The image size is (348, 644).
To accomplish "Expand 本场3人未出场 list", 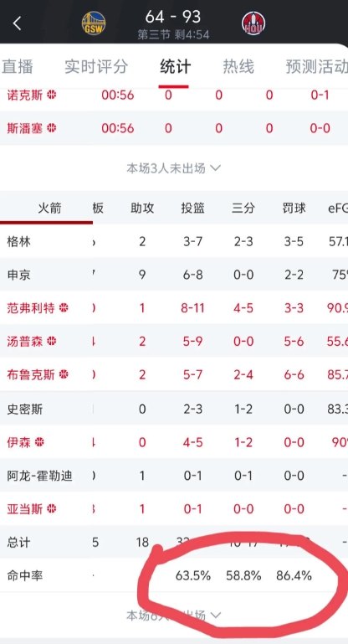I will pos(174,168).
